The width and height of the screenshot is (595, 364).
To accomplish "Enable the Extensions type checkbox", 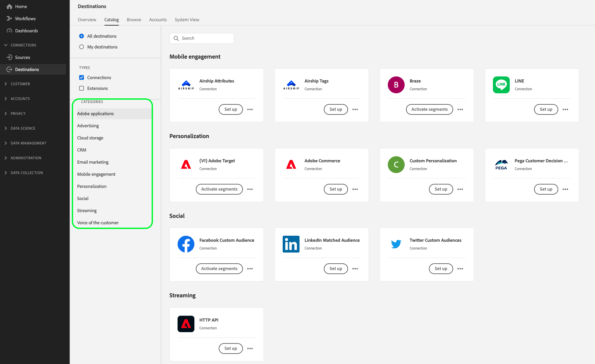I will tap(82, 88).
